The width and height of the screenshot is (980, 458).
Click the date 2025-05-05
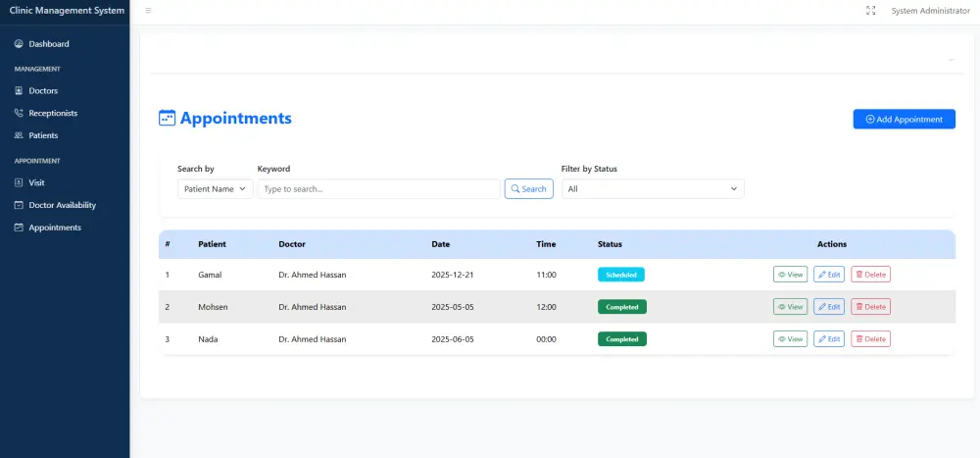tap(453, 307)
